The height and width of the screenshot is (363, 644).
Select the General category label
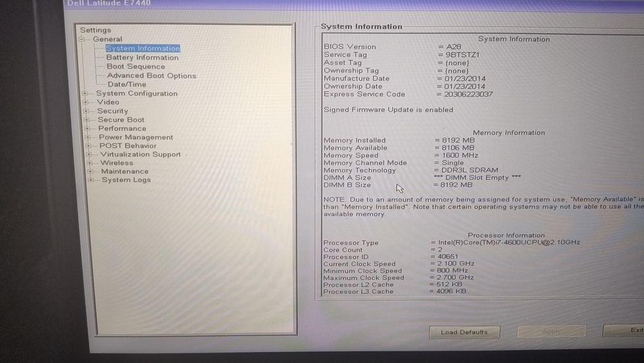pyautogui.click(x=107, y=39)
